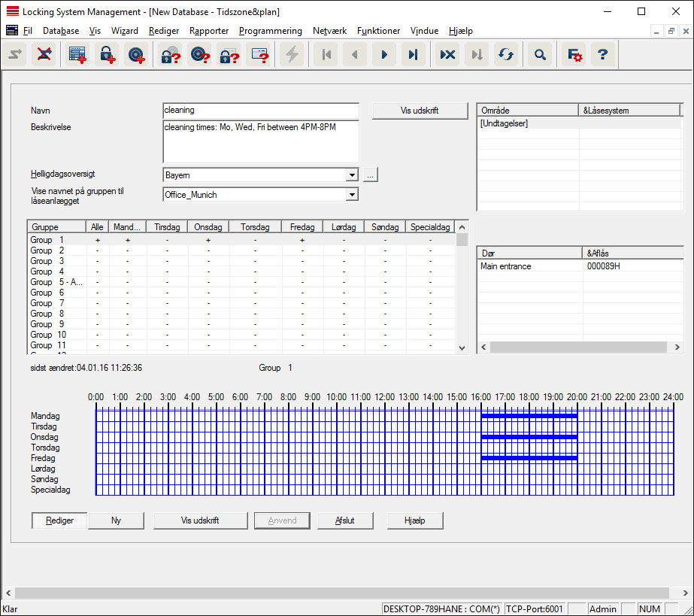The image size is (694, 616).
Task: Click the add new transponder toolbar icon
Action: (x=136, y=55)
